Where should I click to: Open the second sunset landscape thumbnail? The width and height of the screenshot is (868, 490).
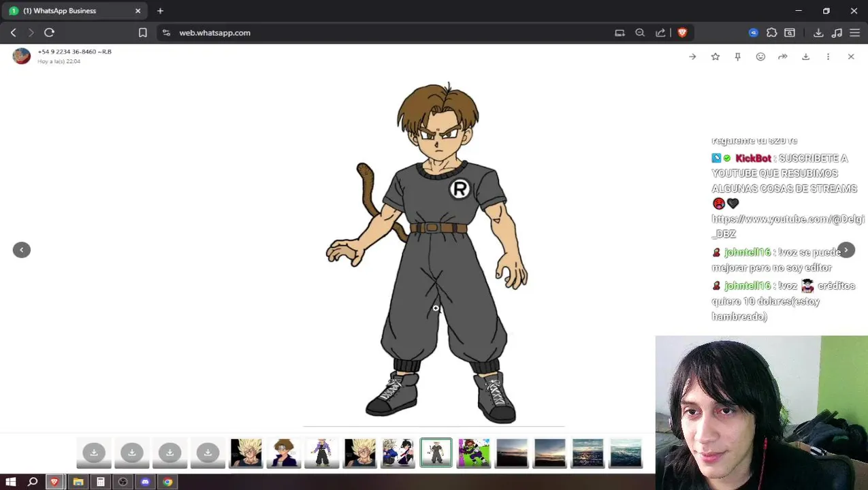pyautogui.click(x=550, y=453)
